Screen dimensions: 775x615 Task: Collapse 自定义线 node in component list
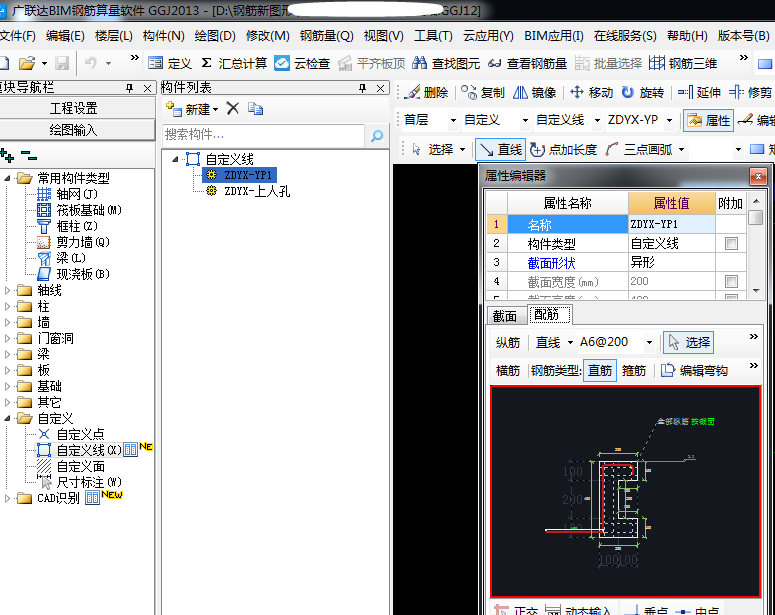coord(175,159)
